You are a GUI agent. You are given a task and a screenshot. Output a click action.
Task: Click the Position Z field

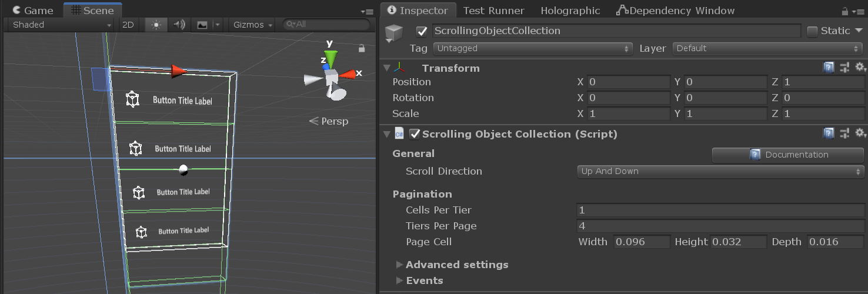coord(822,82)
